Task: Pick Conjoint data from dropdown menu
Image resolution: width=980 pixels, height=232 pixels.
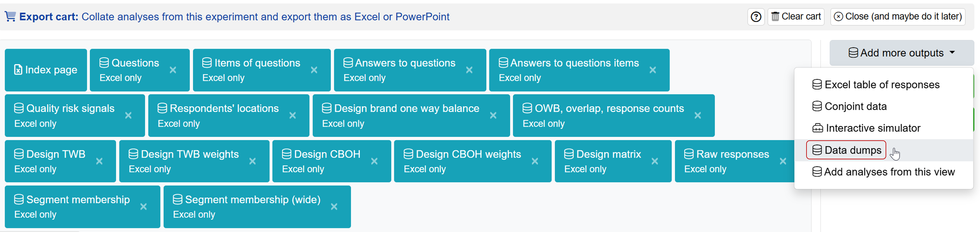Action: point(849,106)
